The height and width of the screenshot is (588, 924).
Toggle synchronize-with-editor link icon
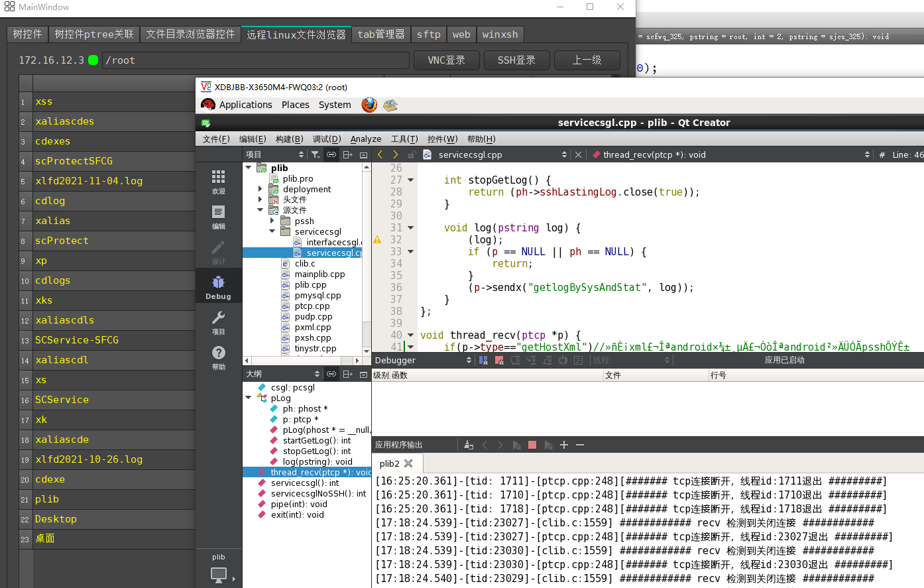pos(330,154)
